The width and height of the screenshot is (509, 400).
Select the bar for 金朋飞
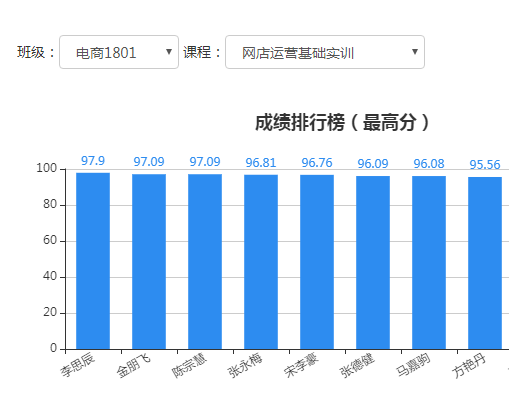coord(149,262)
